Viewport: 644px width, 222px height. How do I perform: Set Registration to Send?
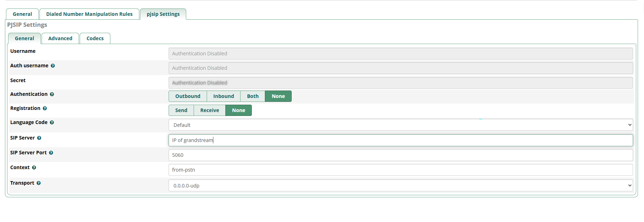pyautogui.click(x=181, y=110)
